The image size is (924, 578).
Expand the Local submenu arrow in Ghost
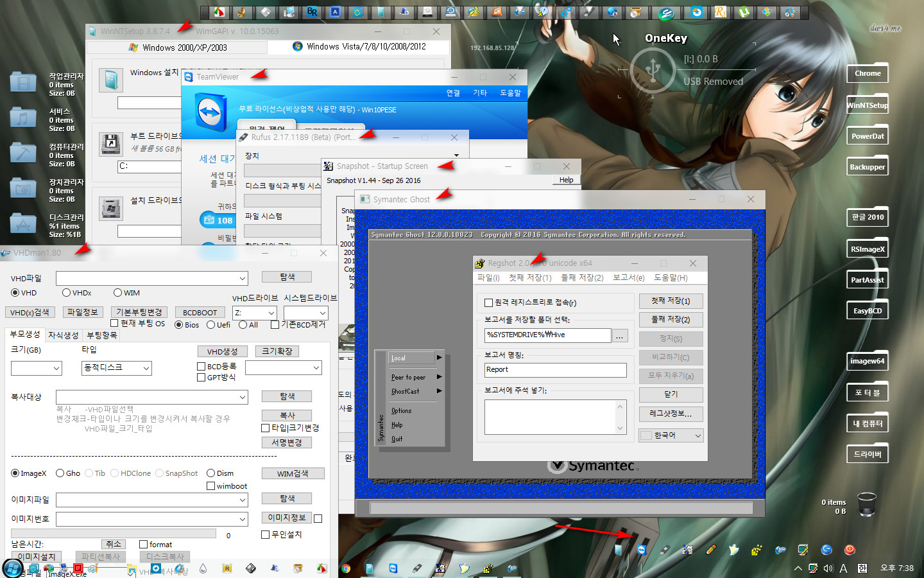click(x=440, y=358)
